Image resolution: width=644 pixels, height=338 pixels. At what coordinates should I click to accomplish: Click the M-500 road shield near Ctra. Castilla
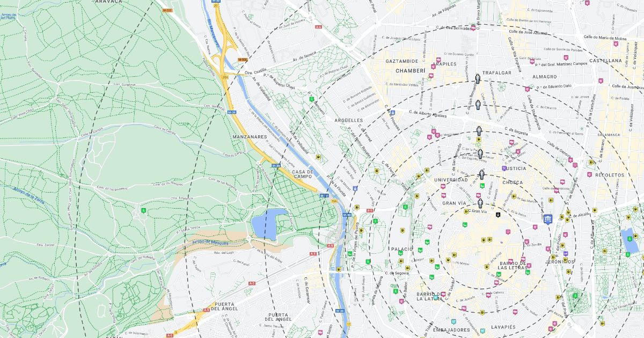pos(242,60)
